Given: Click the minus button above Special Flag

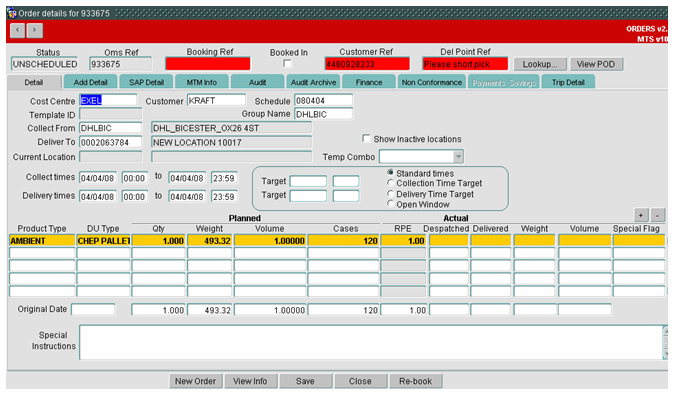Looking at the screenshot, I should pos(657,215).
